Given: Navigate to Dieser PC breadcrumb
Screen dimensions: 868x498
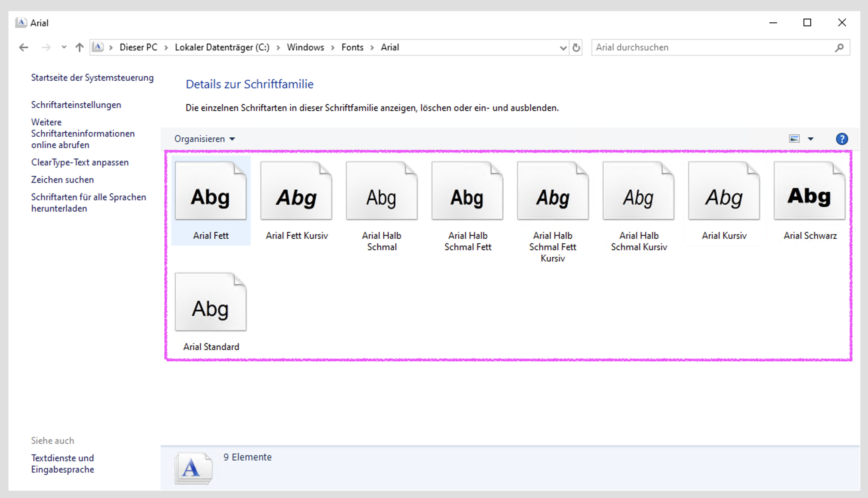Looking at the screenshot, I should (x=138, y=47).
